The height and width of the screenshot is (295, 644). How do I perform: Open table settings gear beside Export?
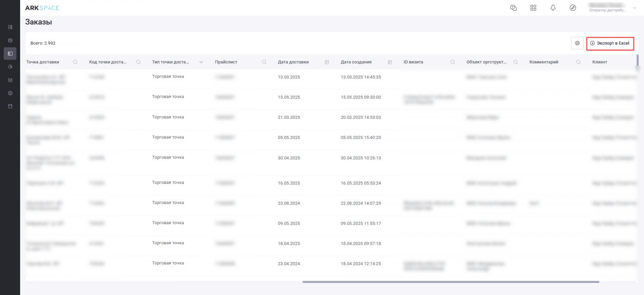[x=577, y=43]
